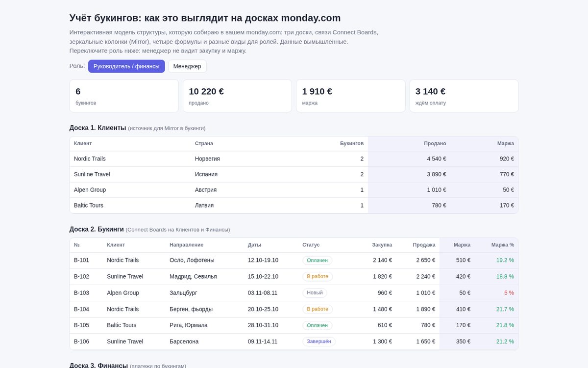Click the Новый status badge
588x368 pixels.
coord(315,293)
